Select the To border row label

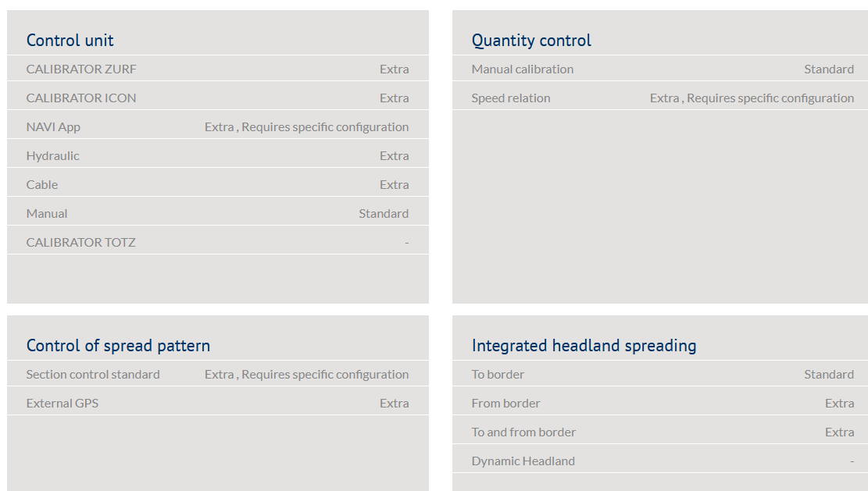[x=498, y=375]
